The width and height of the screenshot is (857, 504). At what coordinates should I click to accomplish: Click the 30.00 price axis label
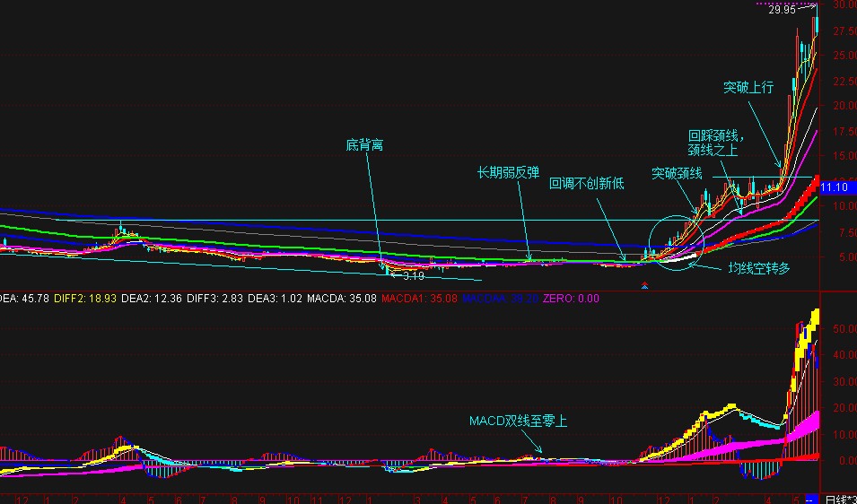843,4
